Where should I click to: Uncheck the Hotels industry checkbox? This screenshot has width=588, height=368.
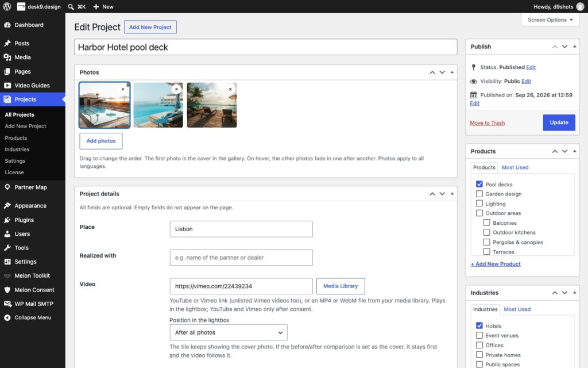[479, 325]
